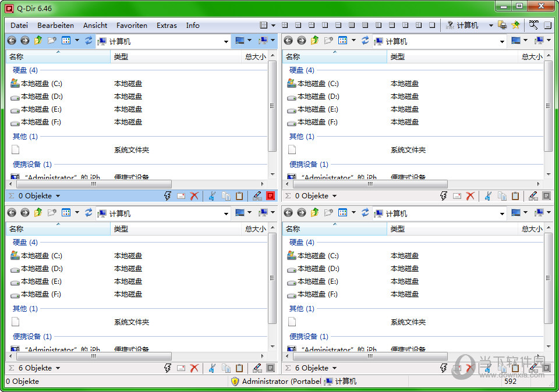This screenshot has width=559, height=392.
Task: Expand address combo box in top-right pane
Action: (503, 42)
